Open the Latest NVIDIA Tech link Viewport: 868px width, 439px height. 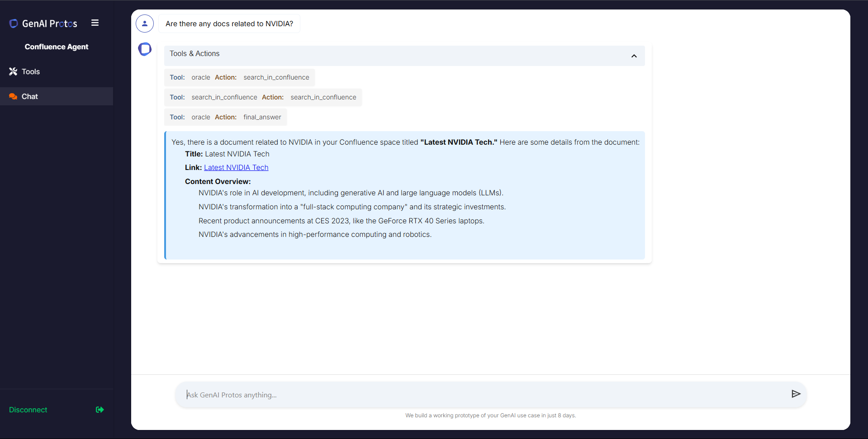click(236, 167)
